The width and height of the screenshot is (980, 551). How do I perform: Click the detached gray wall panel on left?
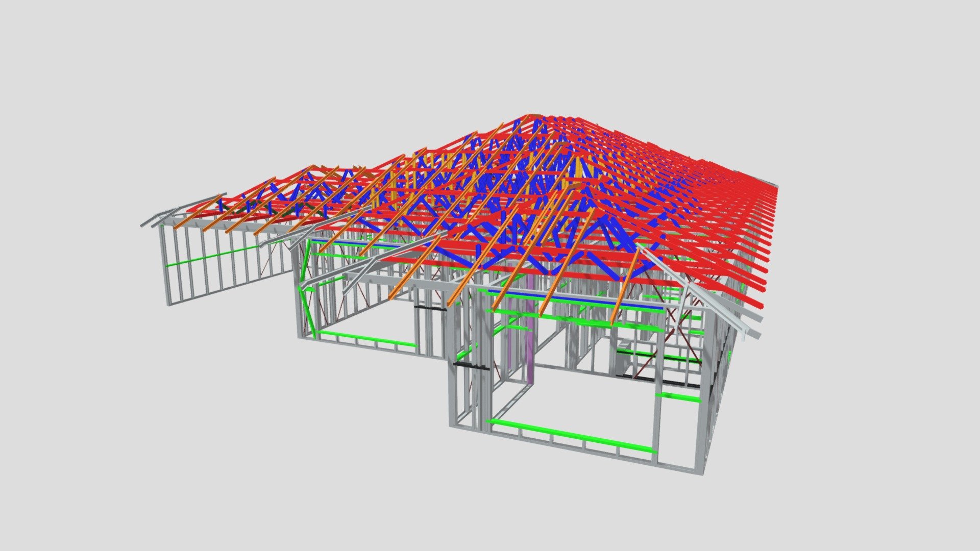[228, 263]
